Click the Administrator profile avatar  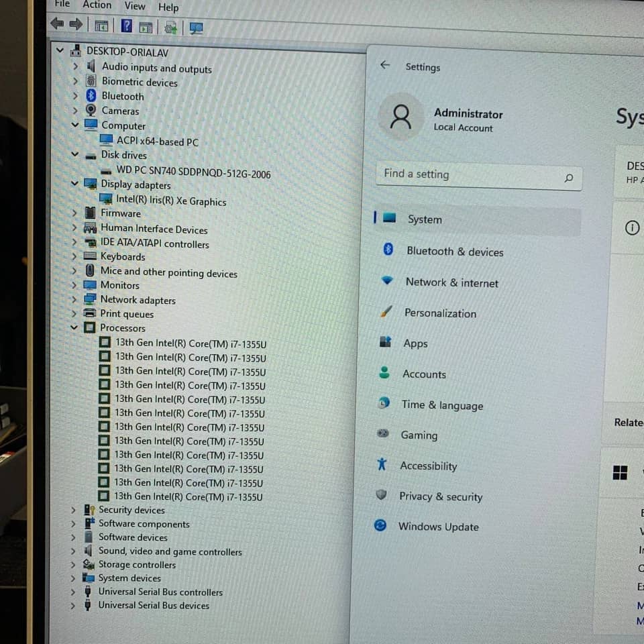click(x=400, y=117)
